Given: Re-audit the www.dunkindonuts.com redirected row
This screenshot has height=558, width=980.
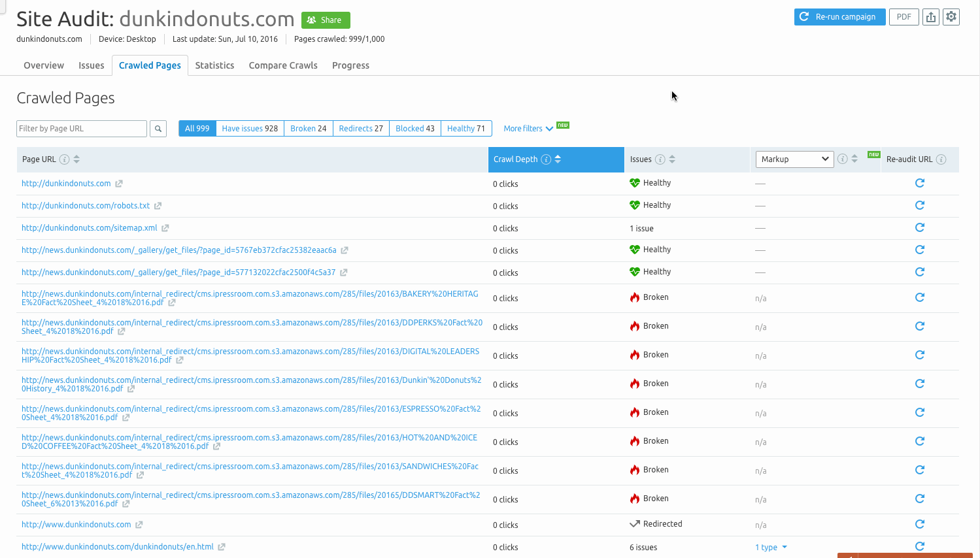Looking at the screenshot, I should [x=920, y=524].
